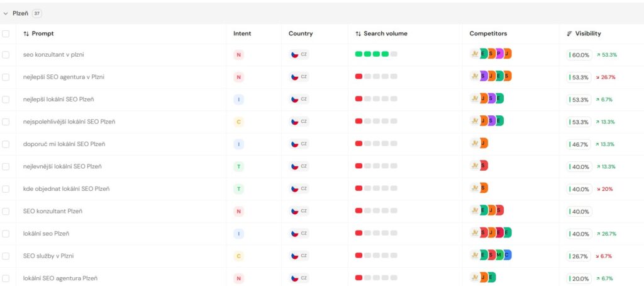Click T intent badge for 'nejlevnější lokální SEO Plzeň'
This screenshot has height=286, width=644.
[x=238, y=167]
